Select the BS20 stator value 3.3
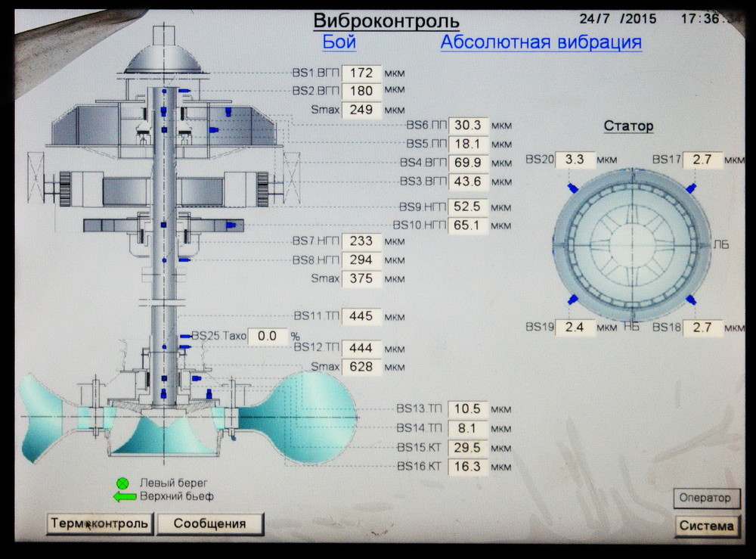Screen dimensions: 756x559 click(x=575, y=160)
